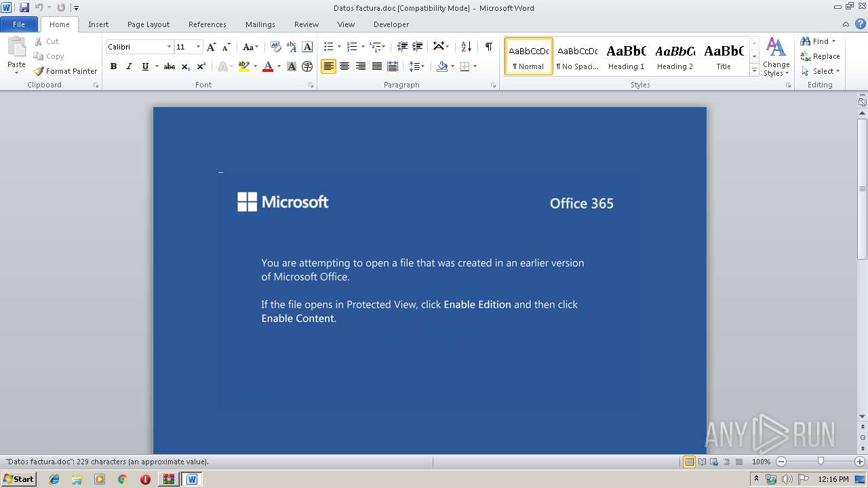Viewport: 868px width, 488px height.
Task: Select Print Layout view in status bar
Action: (689, 462)
